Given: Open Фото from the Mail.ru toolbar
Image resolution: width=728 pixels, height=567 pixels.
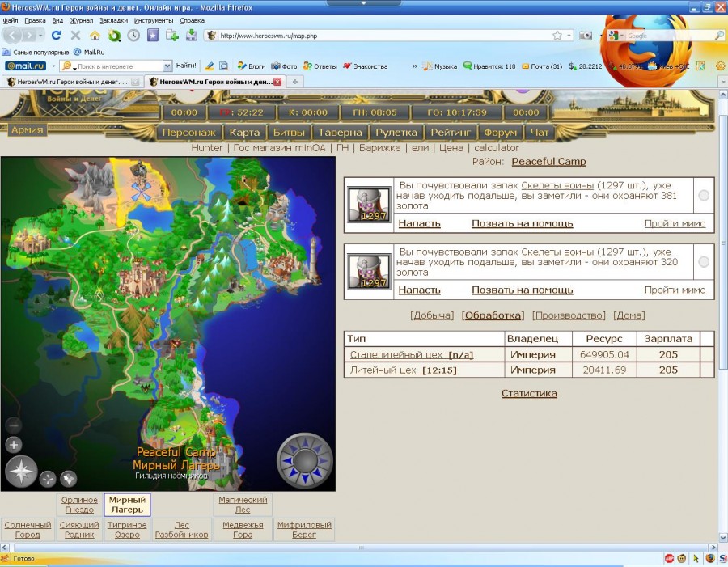Looking at the screenshot, I should pyautogui.click(x=284, y=66).
